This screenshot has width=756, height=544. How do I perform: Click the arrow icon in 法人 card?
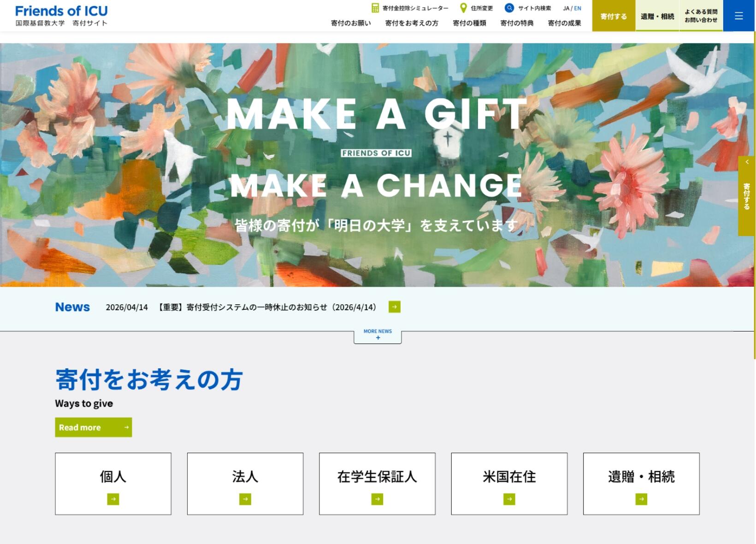245,499
